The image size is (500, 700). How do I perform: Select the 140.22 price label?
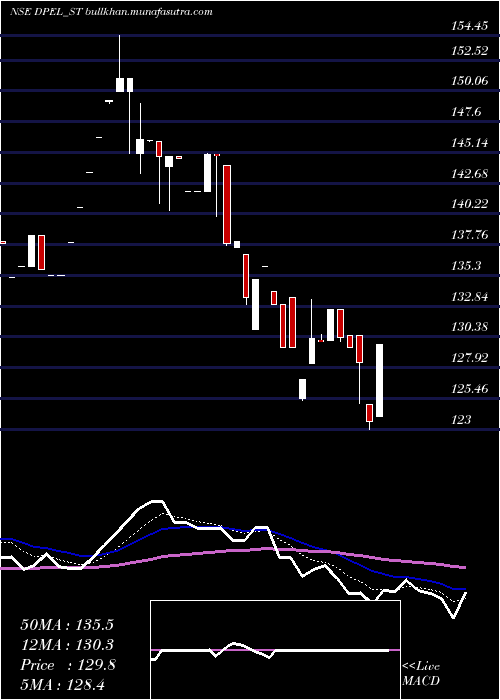click(x=469, y=204)
